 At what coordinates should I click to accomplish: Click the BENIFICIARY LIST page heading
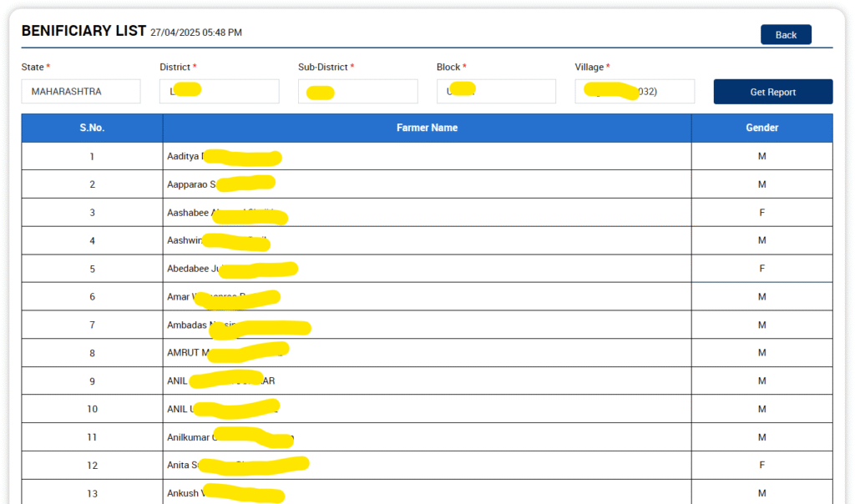(83, 31)
